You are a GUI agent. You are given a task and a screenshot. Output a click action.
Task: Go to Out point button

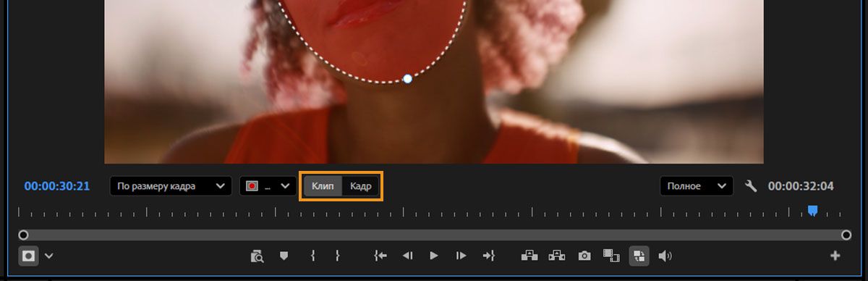tap(488, 256)
